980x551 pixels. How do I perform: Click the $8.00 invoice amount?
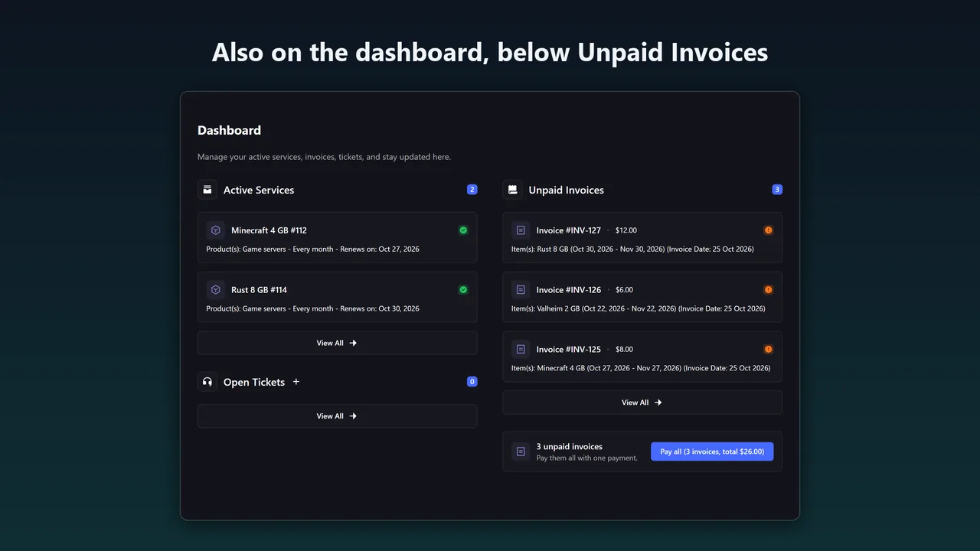click(624, 350)
